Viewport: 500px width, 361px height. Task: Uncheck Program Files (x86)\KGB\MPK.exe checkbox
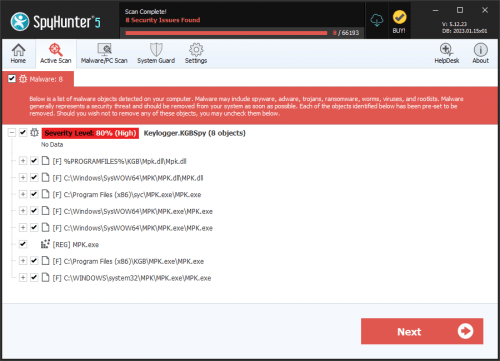pos(34,261)
